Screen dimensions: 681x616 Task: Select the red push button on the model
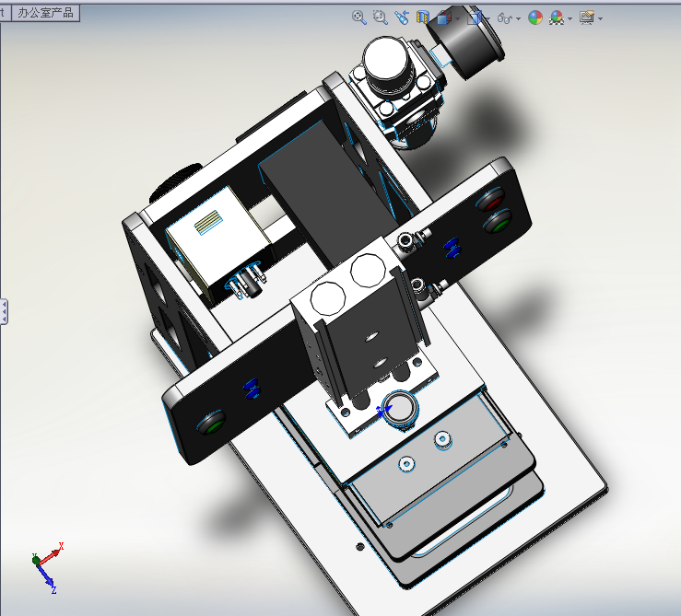tap(491, 201)
